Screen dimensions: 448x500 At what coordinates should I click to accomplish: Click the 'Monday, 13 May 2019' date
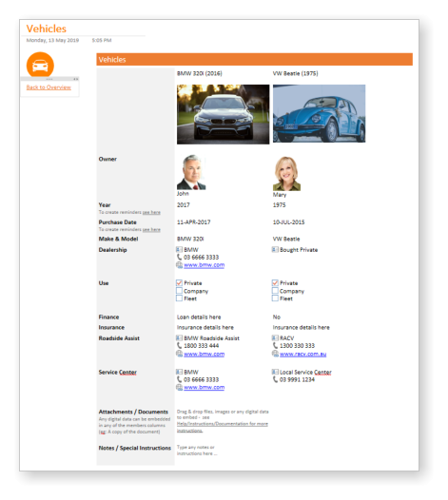coord(52,40)
